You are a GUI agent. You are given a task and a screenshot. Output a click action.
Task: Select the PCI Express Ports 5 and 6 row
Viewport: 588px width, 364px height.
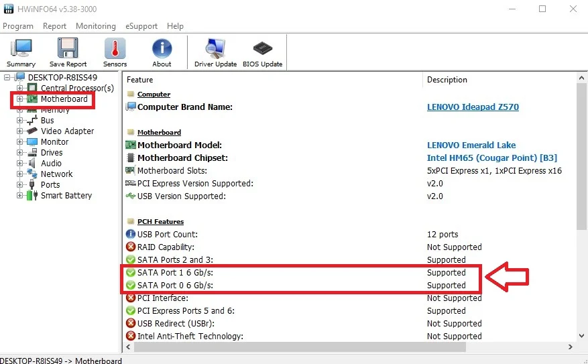pos(351,311)
